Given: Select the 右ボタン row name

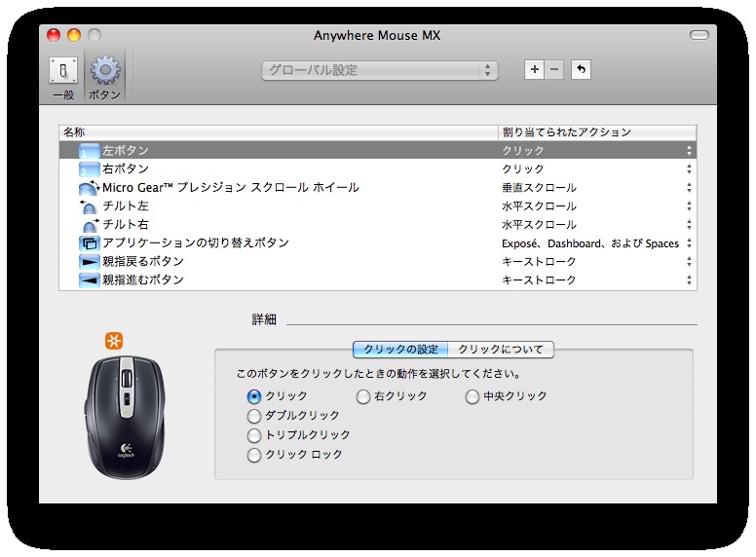Looking at the screenshot, I should [126, 169].
